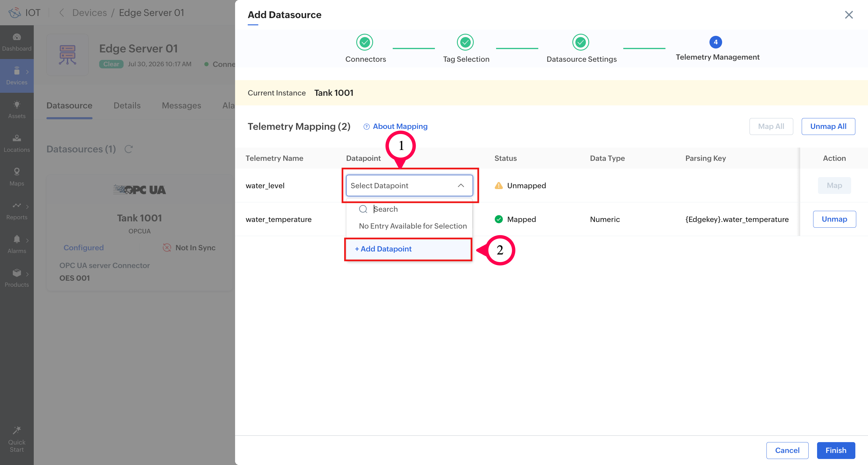This screenshot has height=465, width=868.
Task: Click the Unmapped warning triangle icon
Action: 499,186
